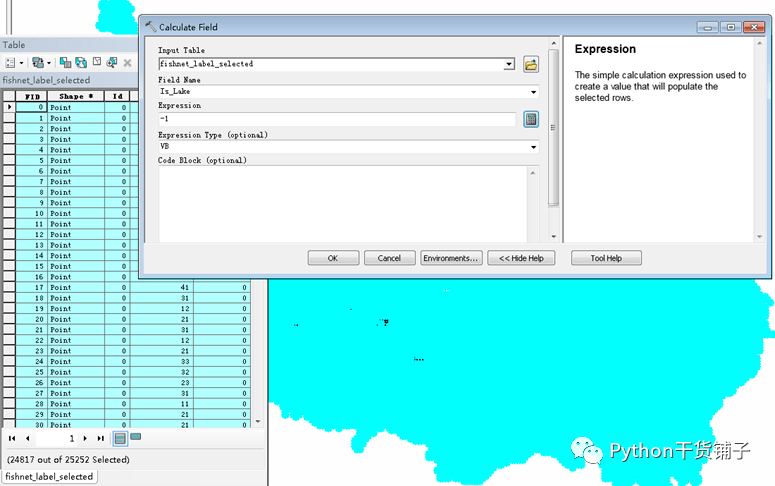Open the Table Options menu icon

tap(10, 63)
